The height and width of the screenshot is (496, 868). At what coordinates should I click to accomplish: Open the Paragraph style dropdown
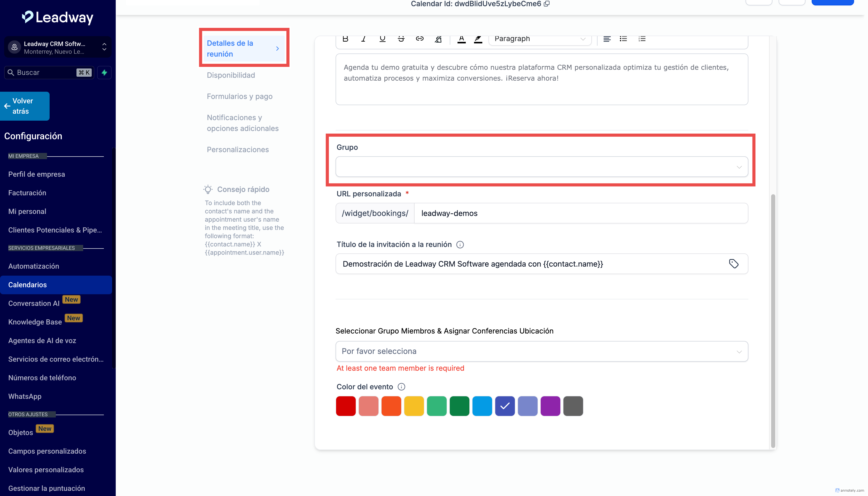pos(540,39)
